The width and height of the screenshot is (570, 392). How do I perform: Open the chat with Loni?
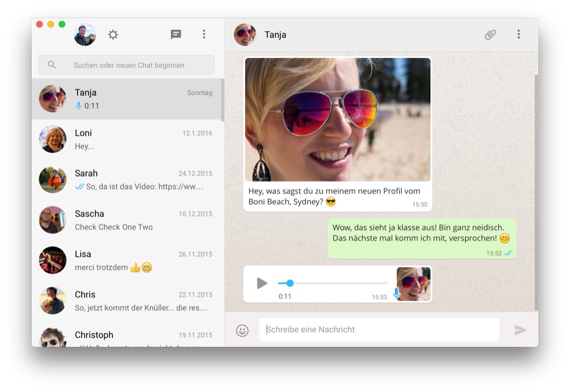(128, 140)
